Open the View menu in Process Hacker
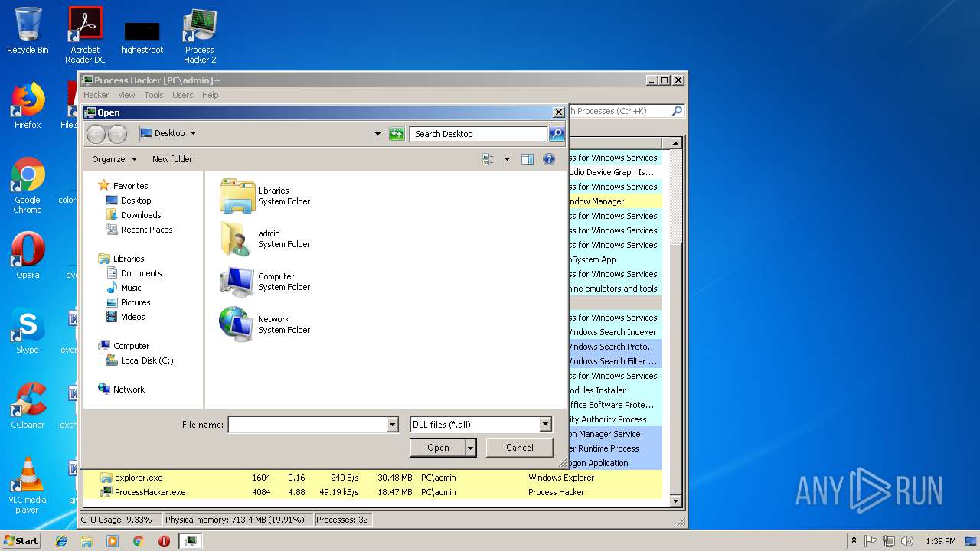 pyautogui.click(x=126, y=95)
